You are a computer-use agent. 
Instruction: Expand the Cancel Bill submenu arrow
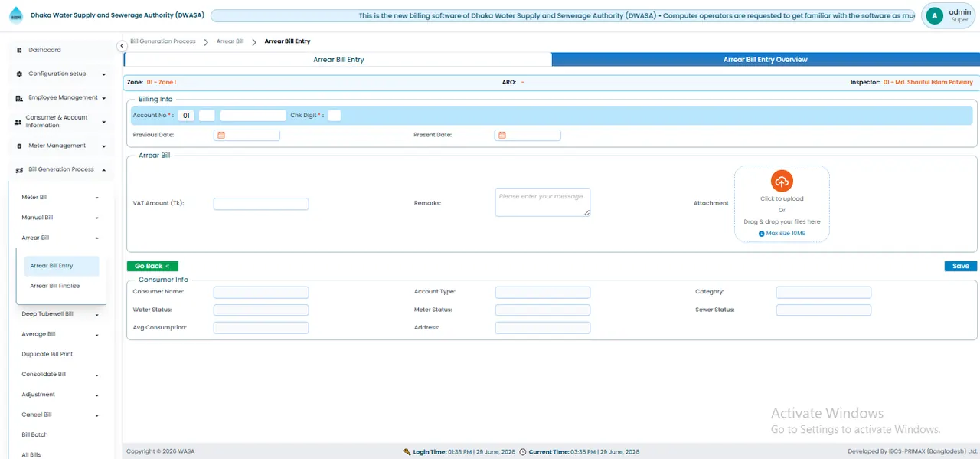pos(96,415)
